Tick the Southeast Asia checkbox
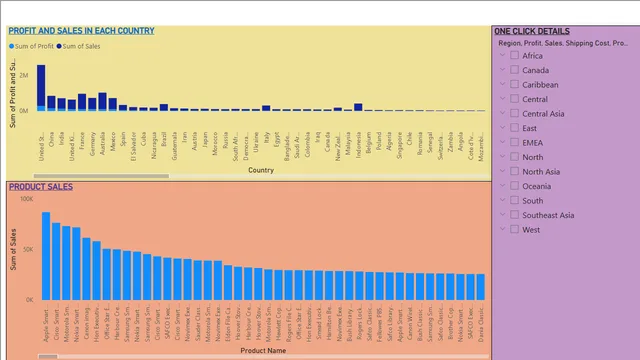 (514, 215)
